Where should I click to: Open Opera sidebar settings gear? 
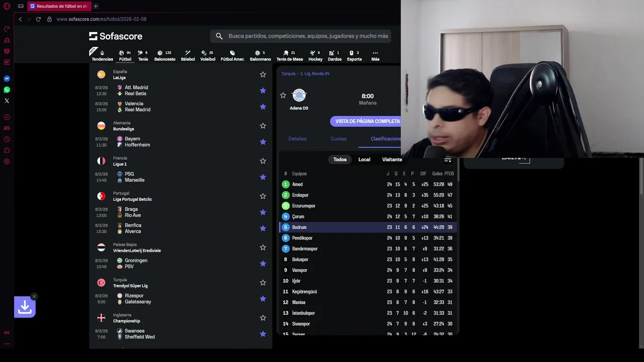(x=7, y=161)
